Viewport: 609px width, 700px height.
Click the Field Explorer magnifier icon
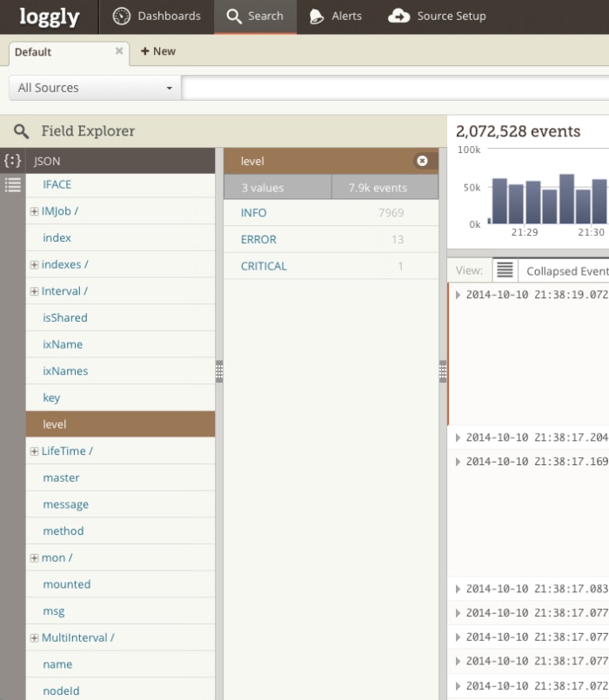click(x=21, y=131)
